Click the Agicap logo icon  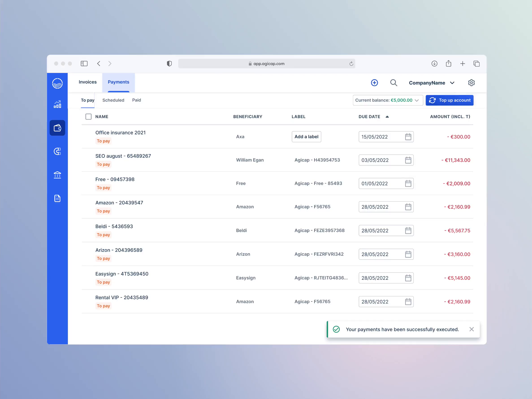[57, 83]
